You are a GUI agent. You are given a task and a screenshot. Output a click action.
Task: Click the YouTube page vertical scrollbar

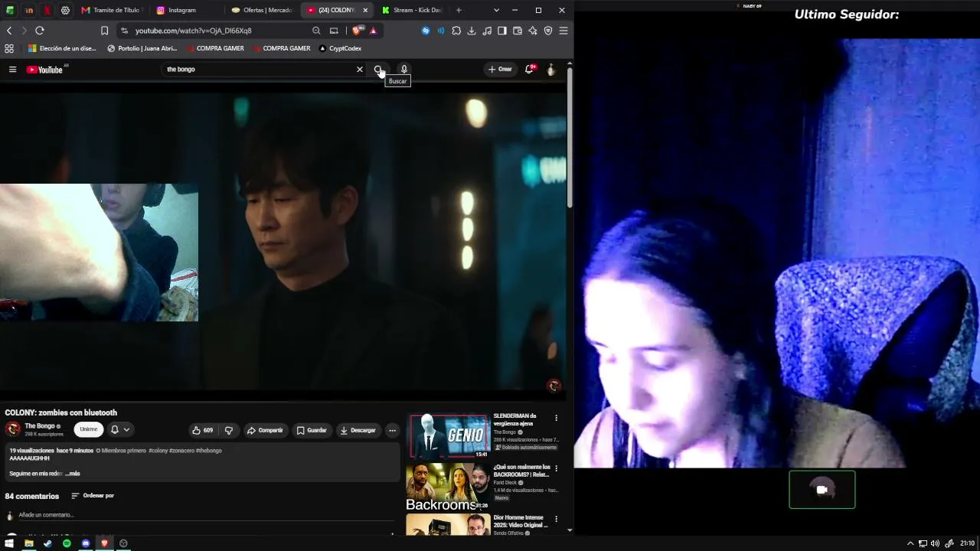point(570,138)
